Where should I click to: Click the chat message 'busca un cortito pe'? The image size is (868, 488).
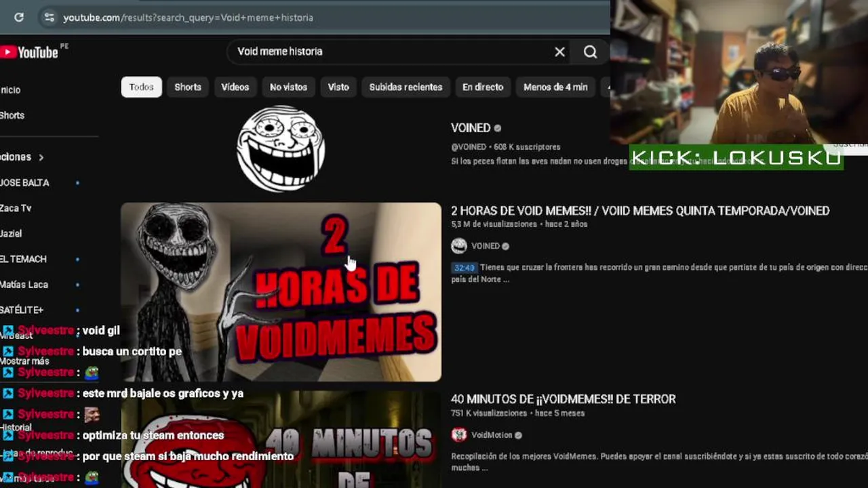[132, 352]
